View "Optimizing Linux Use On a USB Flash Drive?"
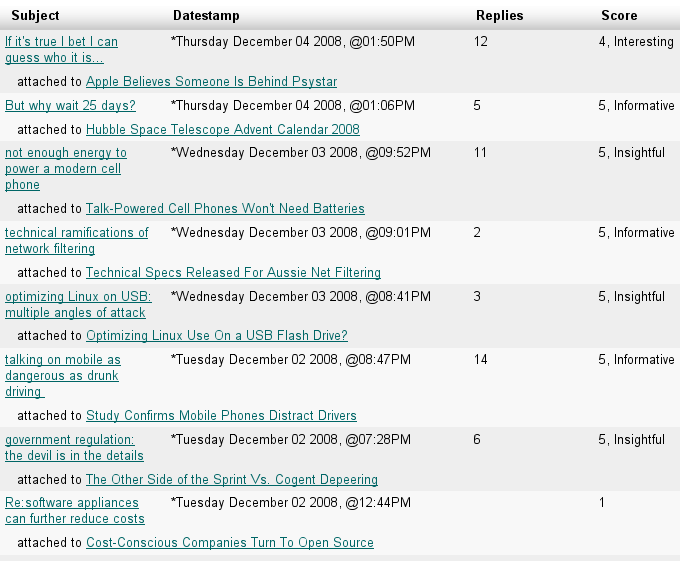 216,336
